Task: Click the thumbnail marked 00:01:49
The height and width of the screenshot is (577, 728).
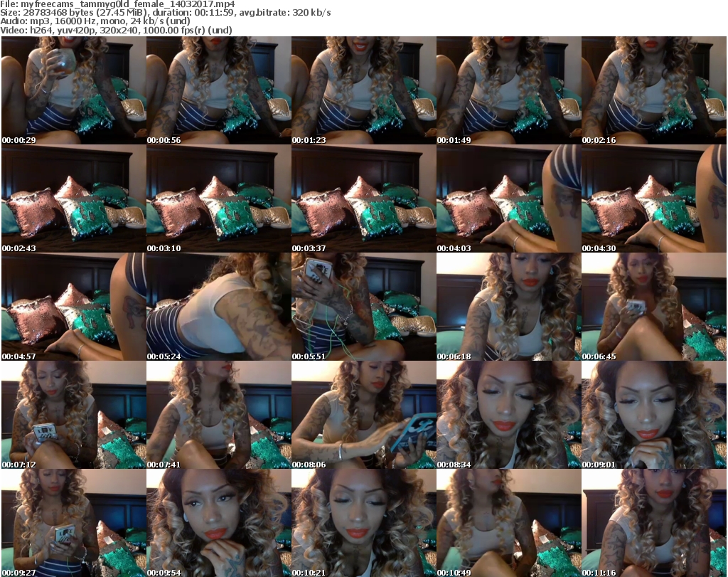Action: click(509, 90)
